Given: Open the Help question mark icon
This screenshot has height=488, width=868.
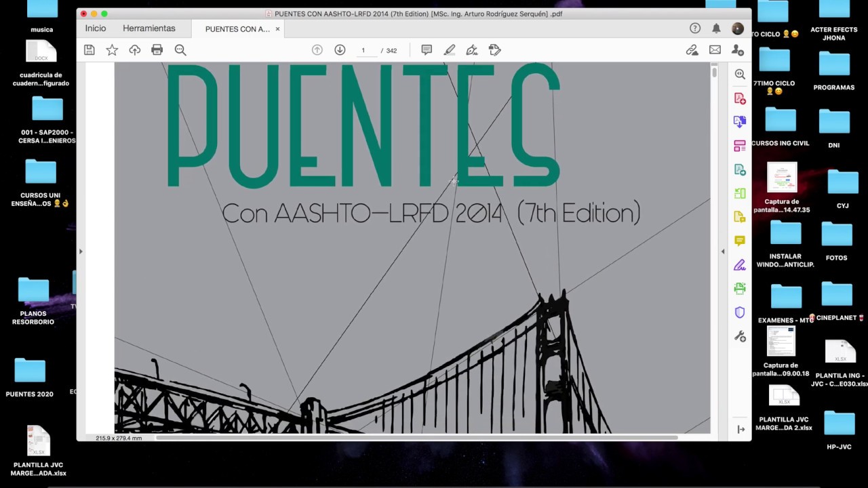Looking at the screenshot, I should point(695,28).
